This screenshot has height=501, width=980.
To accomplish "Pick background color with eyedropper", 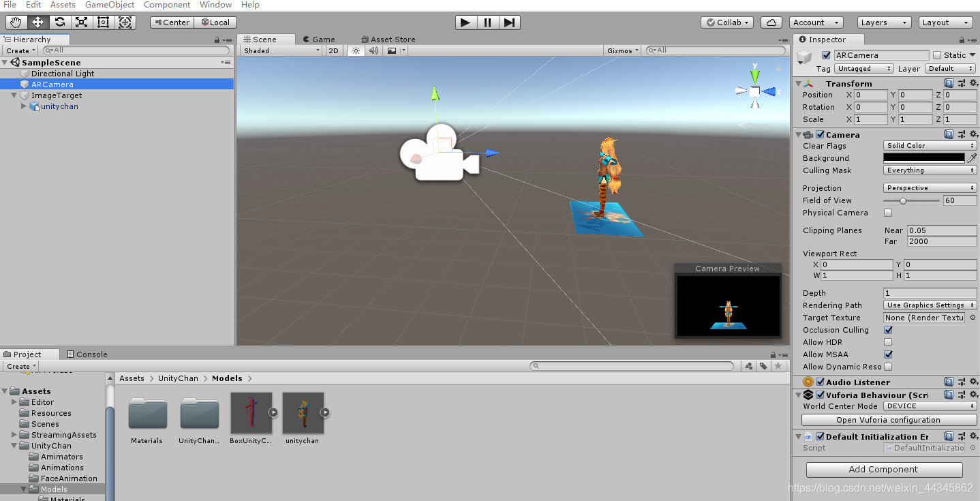I will 972,157.
